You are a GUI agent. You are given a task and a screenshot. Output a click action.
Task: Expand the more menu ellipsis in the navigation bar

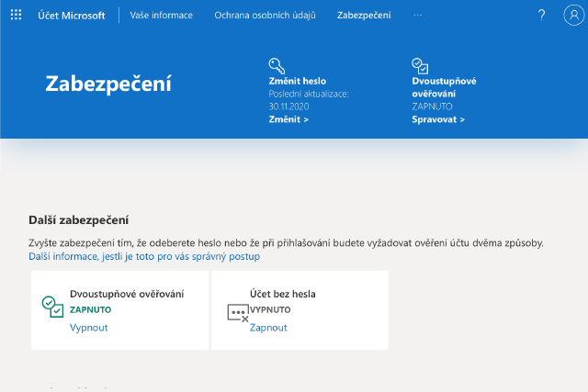coord(417,16)
